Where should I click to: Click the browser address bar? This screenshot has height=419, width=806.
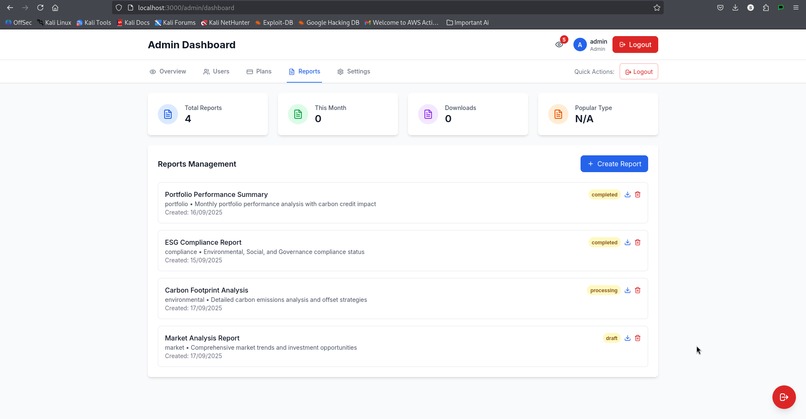tap(388, 8)
